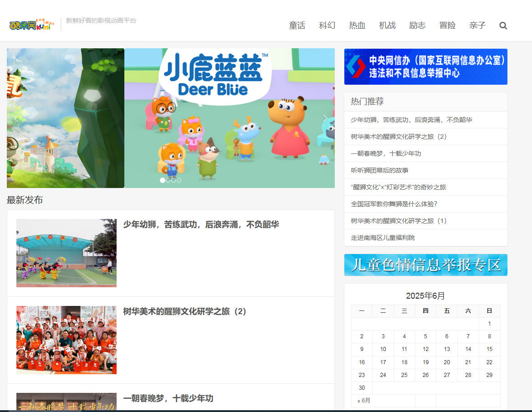Image resolution: width=532 pixels, height=412 pixels.
Task: Open the site search with the magnifier icon
Action: tap(503, 25)
